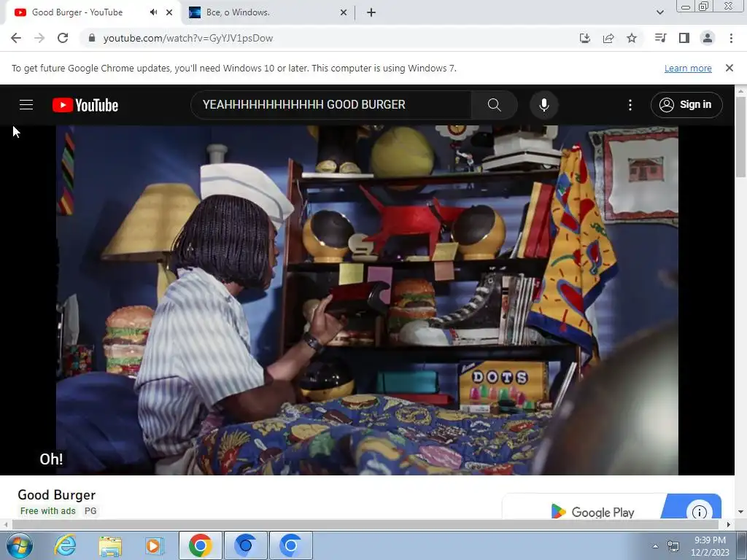This screenshot has width=747, height=560.
Task: Show hidden system tray icons
Action: [655, 546]
